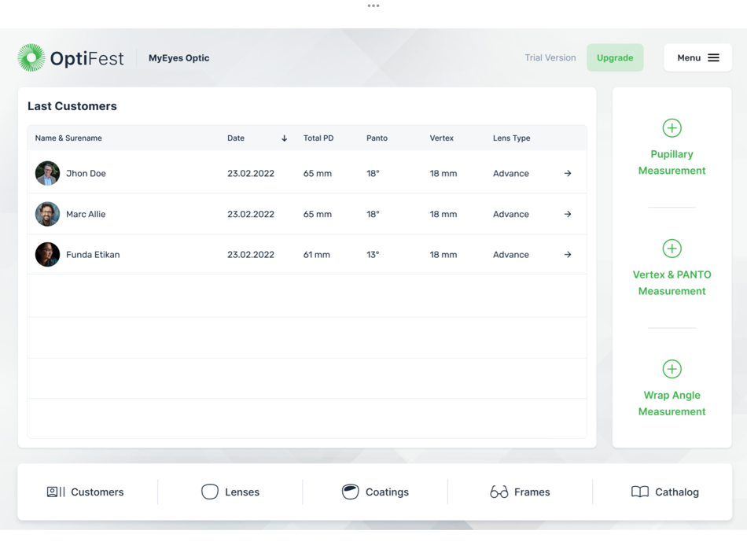Sort customers by the Date arrow
The image size is (747, 560).
[x=284, y=138]
